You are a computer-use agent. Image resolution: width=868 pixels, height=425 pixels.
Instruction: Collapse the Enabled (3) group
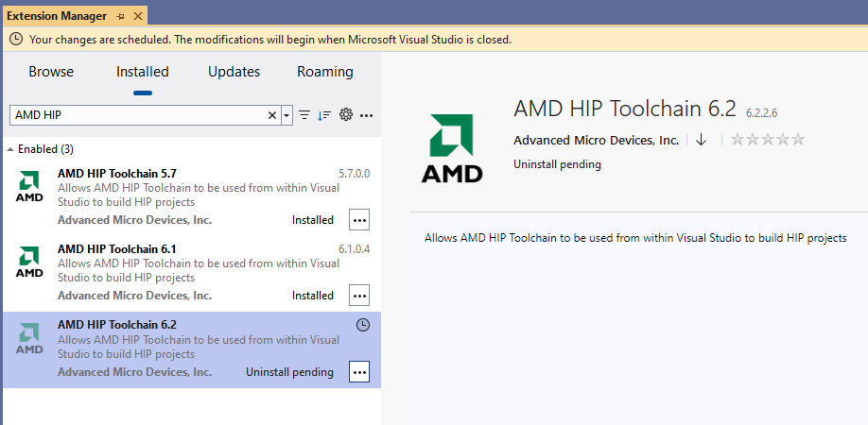11,149
